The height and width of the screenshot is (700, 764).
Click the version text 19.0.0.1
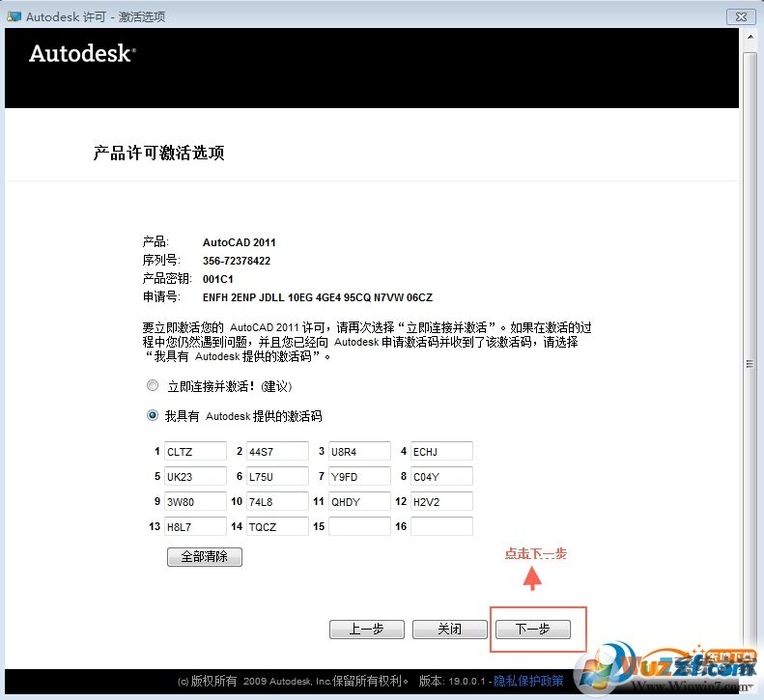467,681
